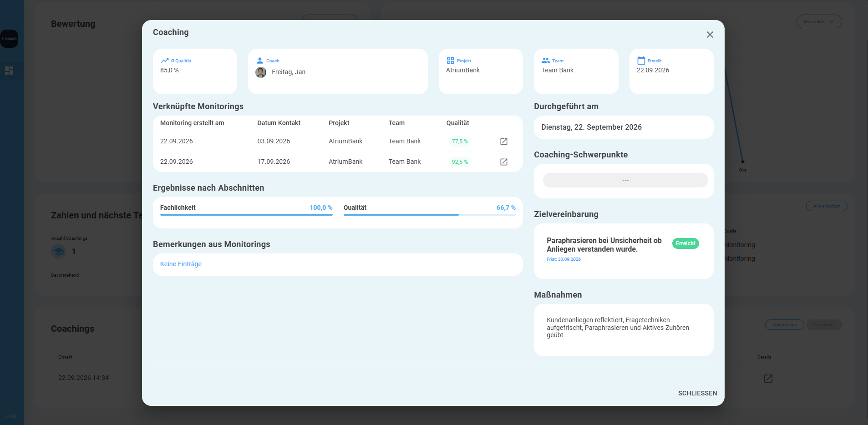Click the Team people icon
Image resolution: width=868 pixels, height=425 pixels.
point(545,61)
